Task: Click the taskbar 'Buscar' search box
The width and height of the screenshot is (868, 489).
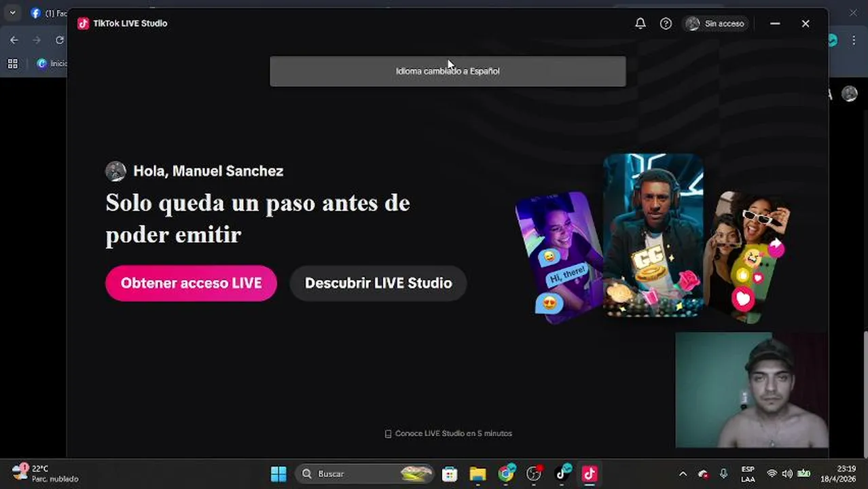Action: 365,474
